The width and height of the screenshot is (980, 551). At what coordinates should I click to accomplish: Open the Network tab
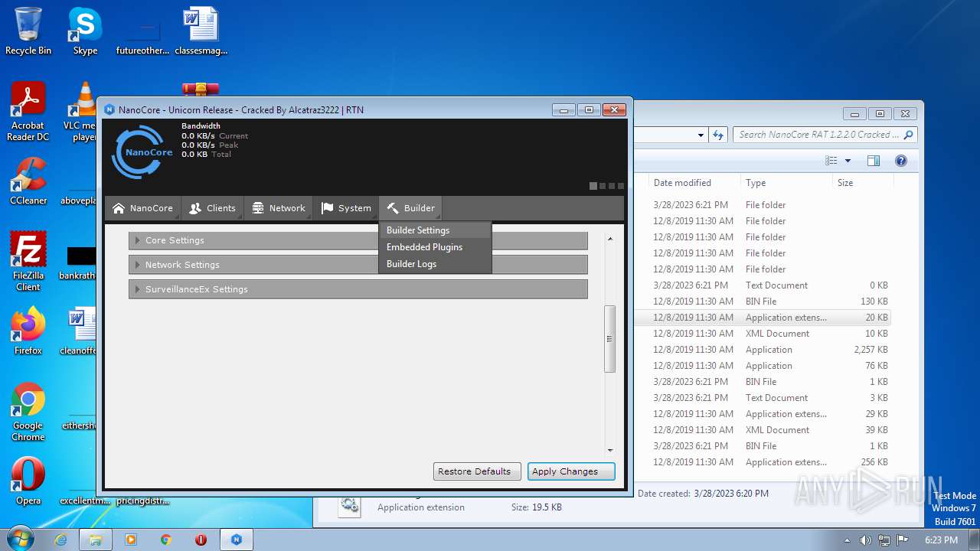[279, 208]
